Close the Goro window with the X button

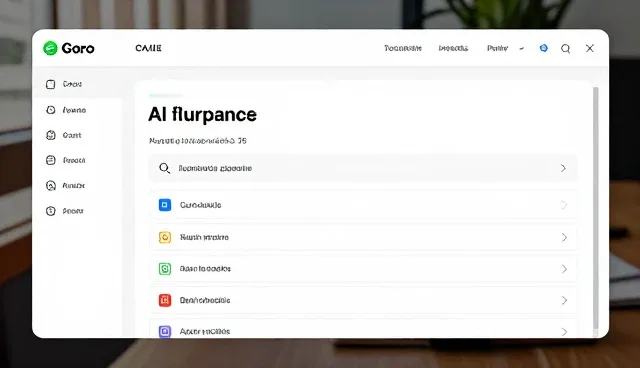590,48
